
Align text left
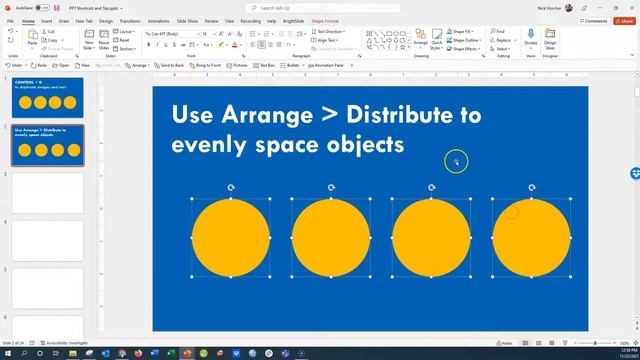253,44
